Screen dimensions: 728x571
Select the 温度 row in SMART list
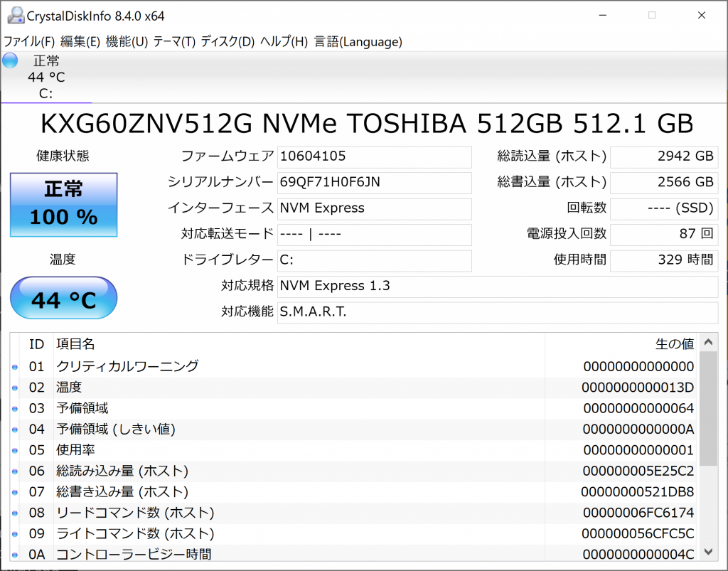click(353, 388)
